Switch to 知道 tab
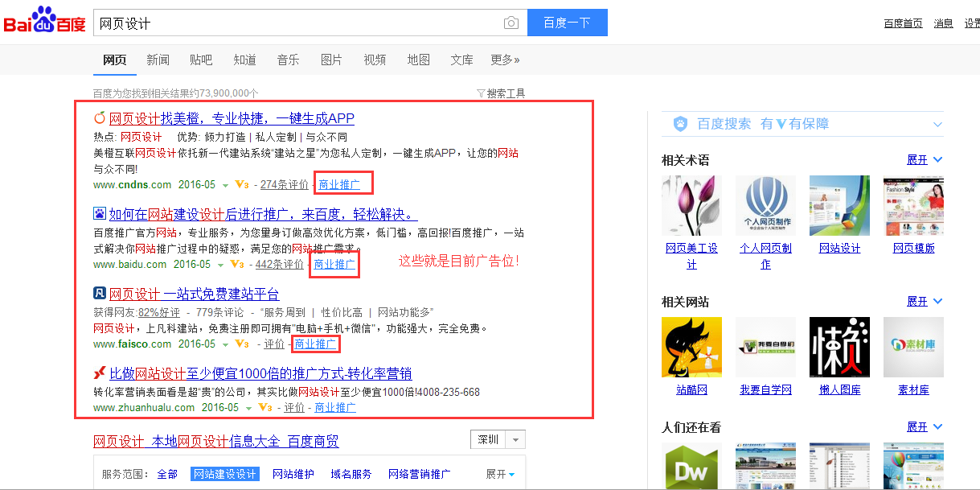 tap(244, 60)
